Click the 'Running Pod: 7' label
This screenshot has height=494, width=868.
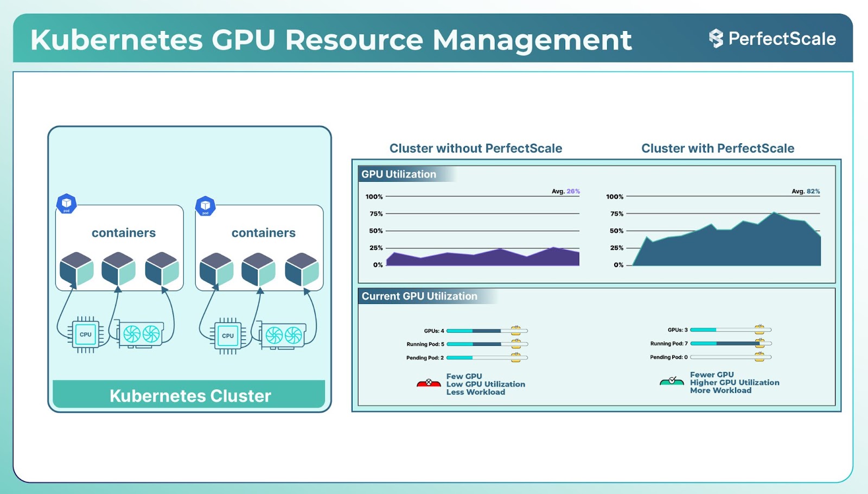pyautogui.click(x=669, y=344)
